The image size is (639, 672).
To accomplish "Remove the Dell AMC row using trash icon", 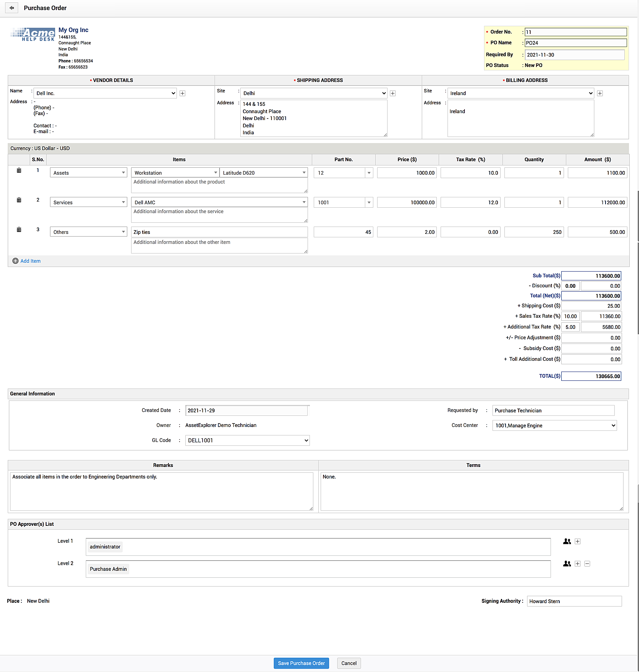I will coord(19,200).
